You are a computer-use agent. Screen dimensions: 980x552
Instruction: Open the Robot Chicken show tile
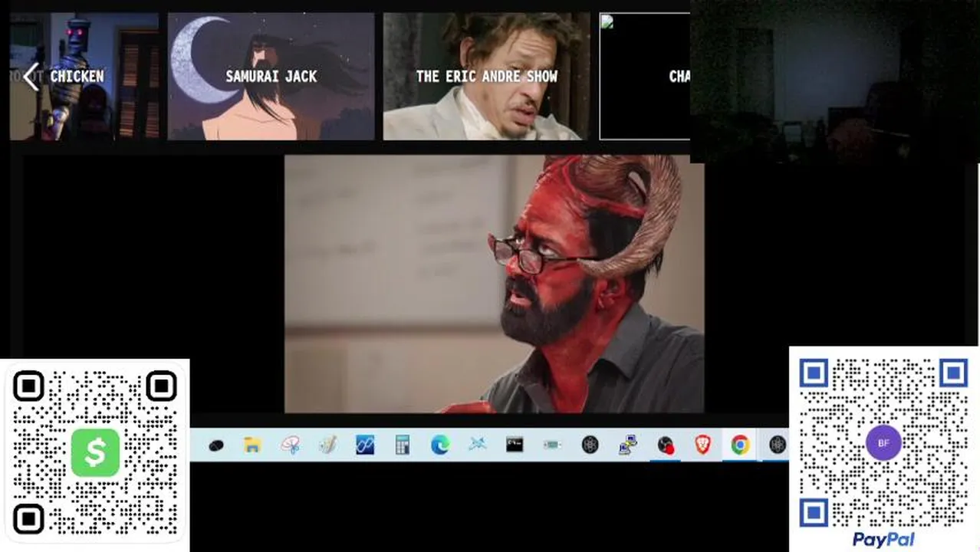coord(84,76)
